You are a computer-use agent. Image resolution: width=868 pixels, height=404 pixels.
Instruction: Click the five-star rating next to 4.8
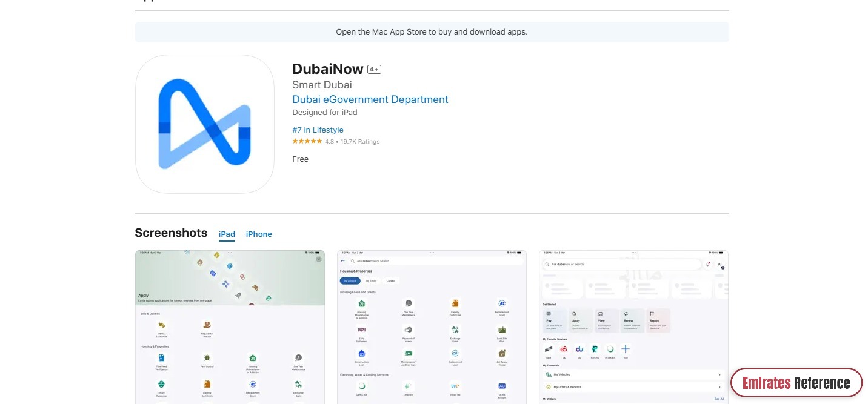click(x=307, y=141)
